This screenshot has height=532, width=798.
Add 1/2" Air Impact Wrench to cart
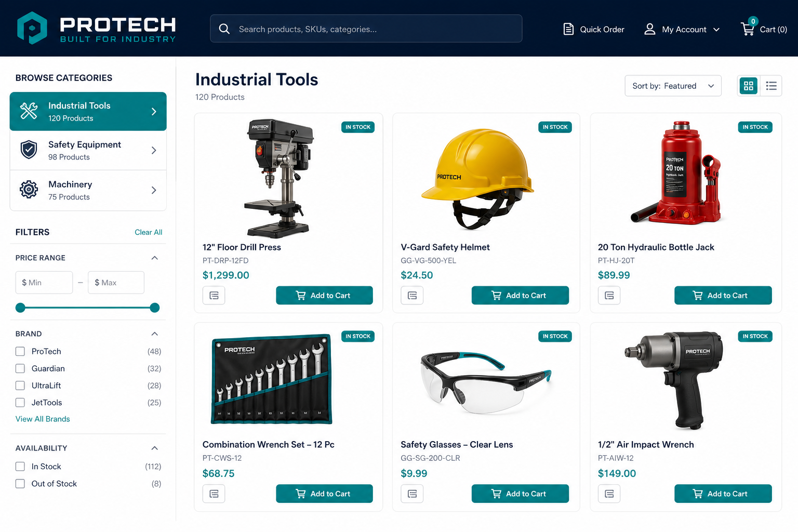pyautogui.click(x=723, y=494)
